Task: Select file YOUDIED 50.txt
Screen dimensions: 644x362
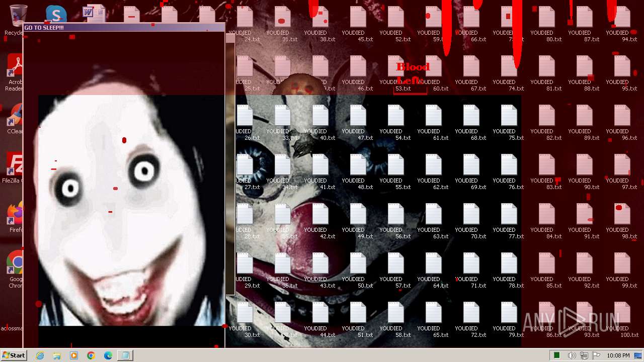Action: [358, 270]
